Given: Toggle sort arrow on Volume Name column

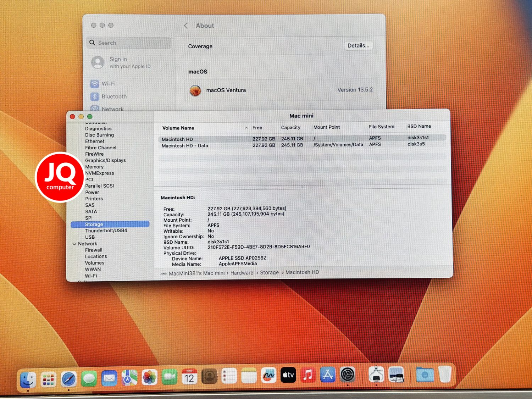Looking at the screenshot, I should tap(246, 128).
